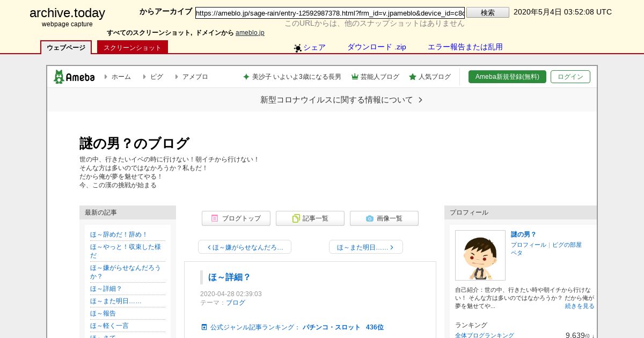Go to next entry ほ～また明日……
The width and height of the screenshot is (644, 338).
tap(366, 247)
